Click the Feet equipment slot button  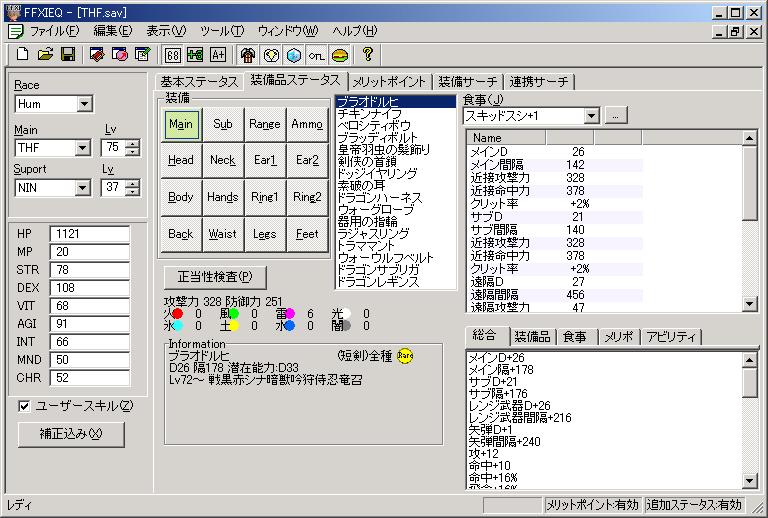point(307,235)
